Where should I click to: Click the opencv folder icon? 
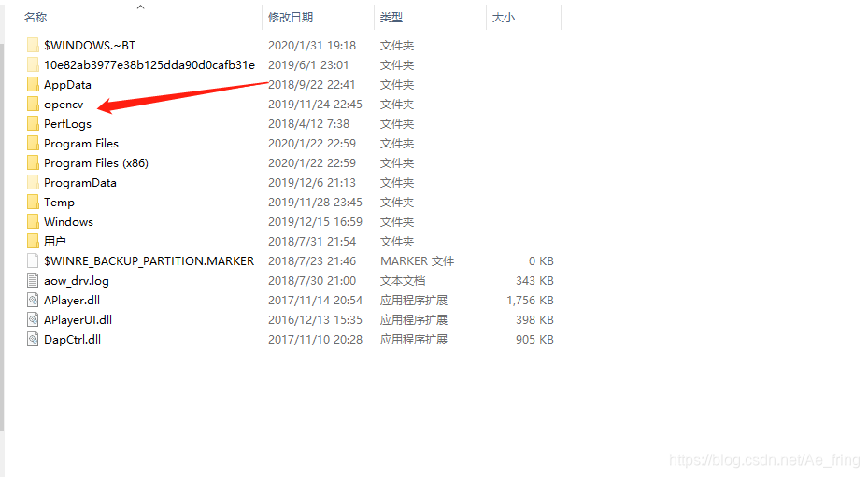[33, 104]
